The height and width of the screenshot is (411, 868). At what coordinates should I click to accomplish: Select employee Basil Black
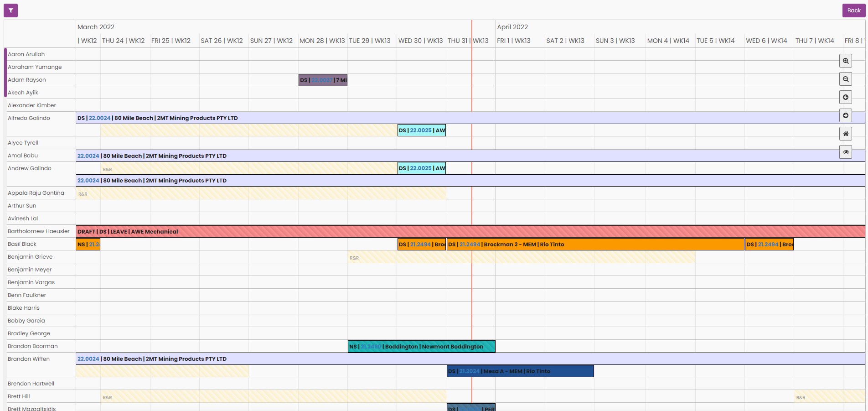pos(22,244)
